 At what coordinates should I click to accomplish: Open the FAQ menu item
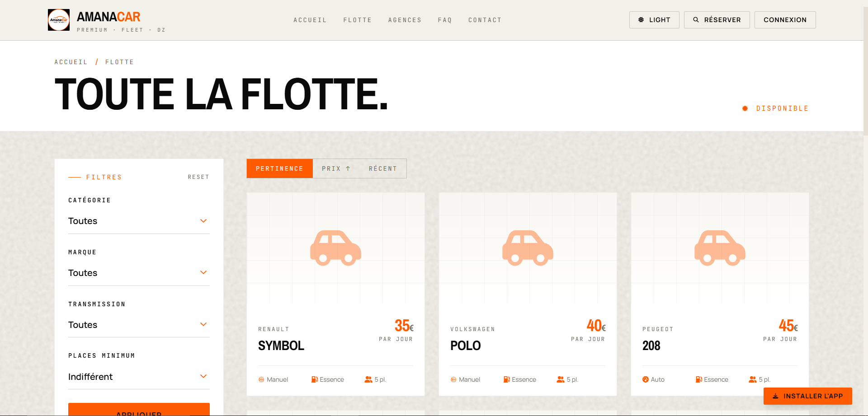click(445, 20)
